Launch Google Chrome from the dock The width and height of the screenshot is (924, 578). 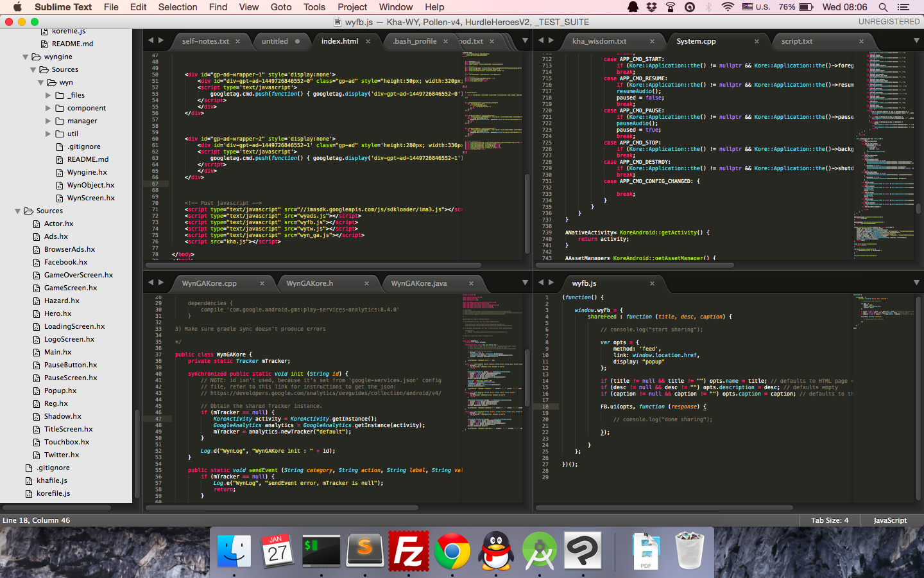(x=452, y=550)
